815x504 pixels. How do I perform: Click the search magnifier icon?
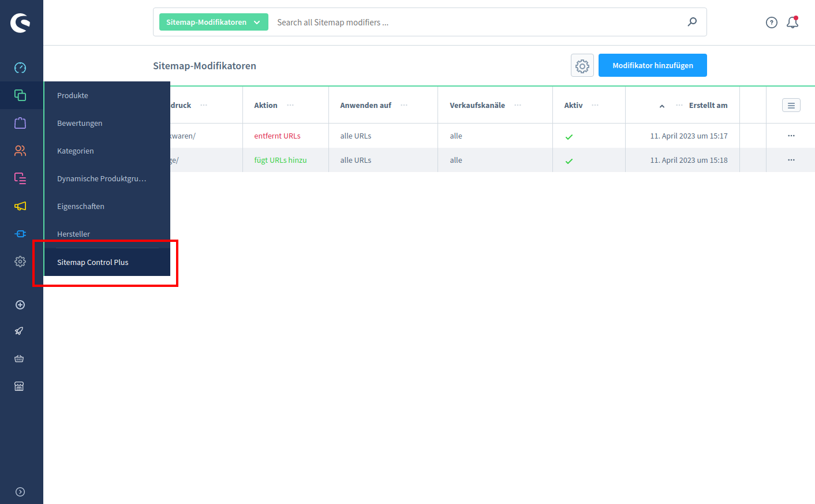pos(692,22)
